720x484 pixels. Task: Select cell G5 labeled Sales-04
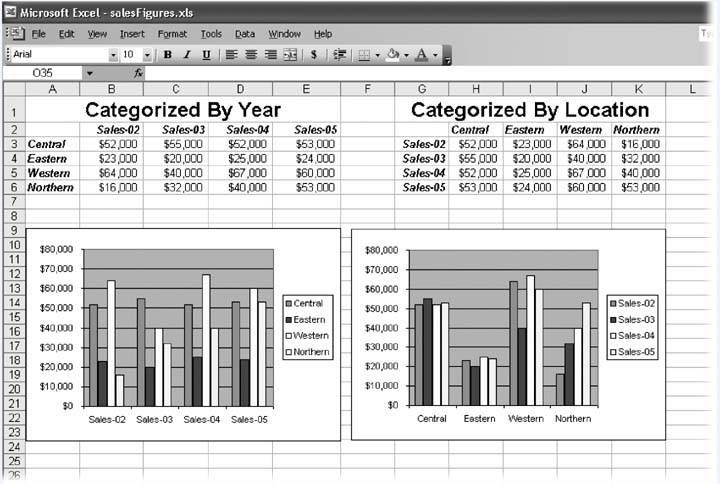pyautogui.click(x=422, y=173)
